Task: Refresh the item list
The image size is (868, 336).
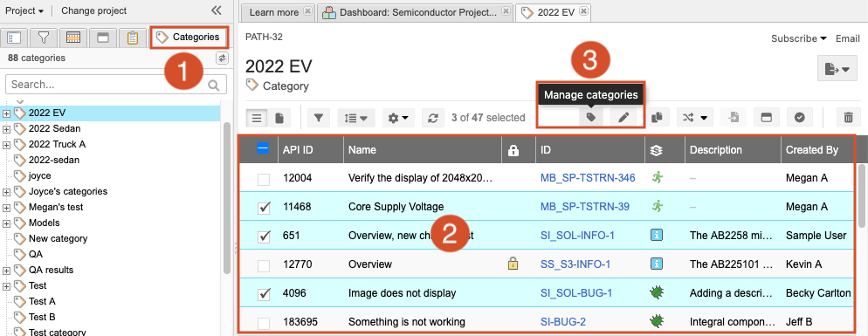Action: pyautogui.click(x=433, y=117)
